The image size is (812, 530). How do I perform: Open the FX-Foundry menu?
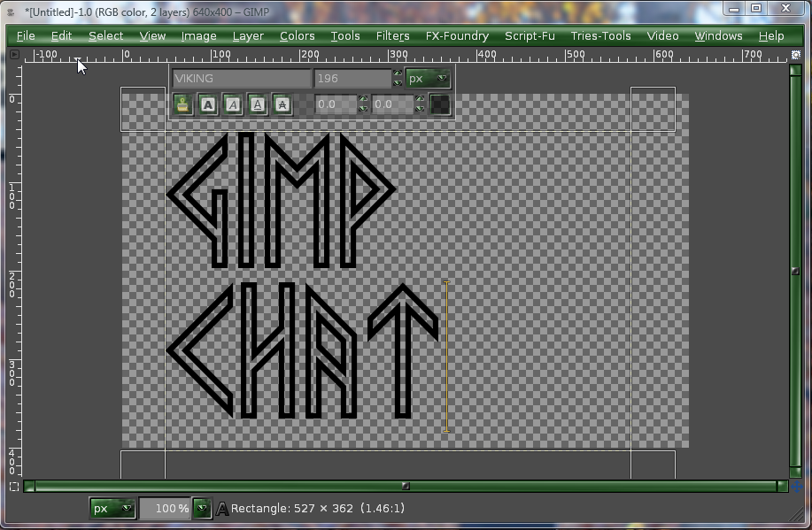457,35
